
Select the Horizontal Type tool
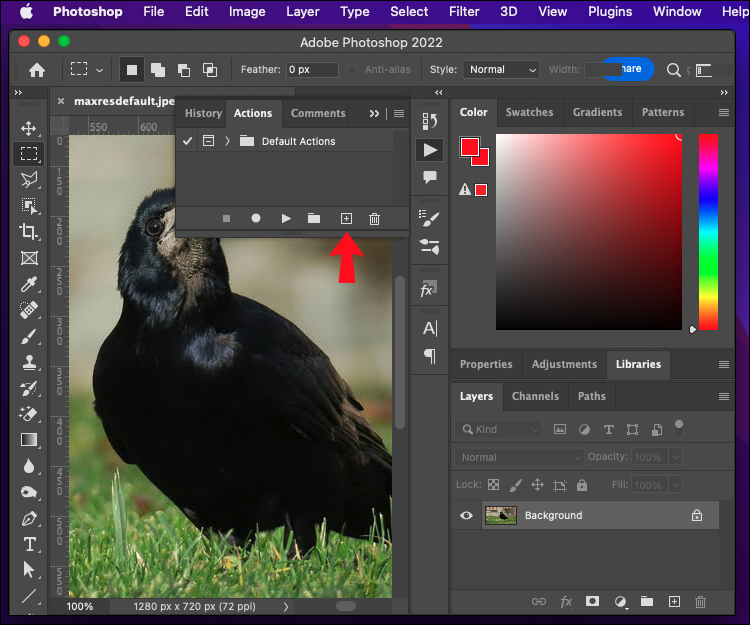(x=29, y=544)
